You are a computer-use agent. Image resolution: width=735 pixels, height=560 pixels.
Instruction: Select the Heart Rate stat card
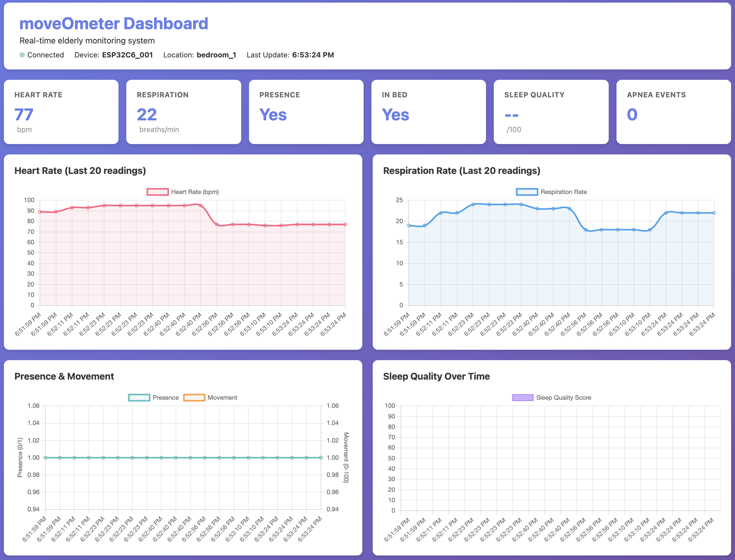pyautogui.click(x=61, y=112)
